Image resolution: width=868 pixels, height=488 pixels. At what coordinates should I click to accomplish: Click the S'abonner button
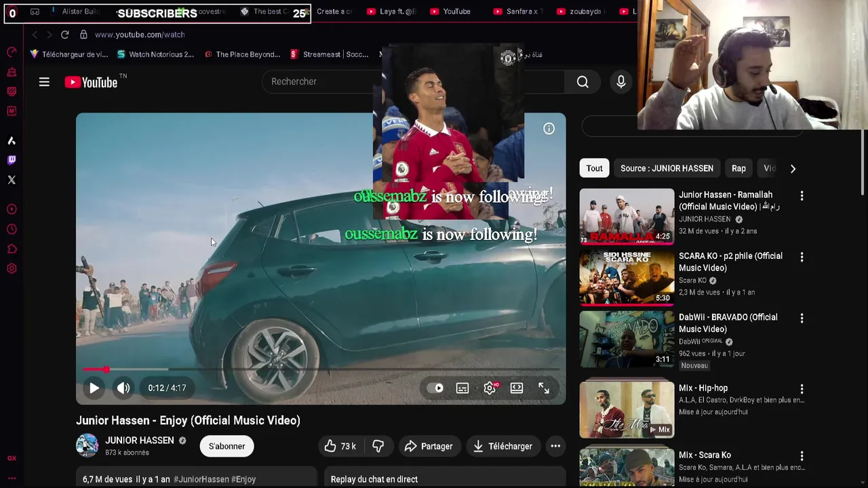pyautogui.click(x=226, y=446)
